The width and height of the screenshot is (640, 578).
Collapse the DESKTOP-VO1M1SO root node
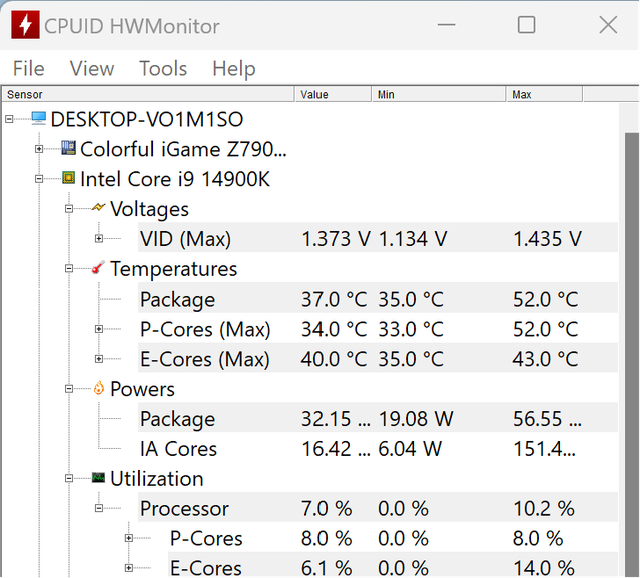pyautogui.click(x=9, y=119)
